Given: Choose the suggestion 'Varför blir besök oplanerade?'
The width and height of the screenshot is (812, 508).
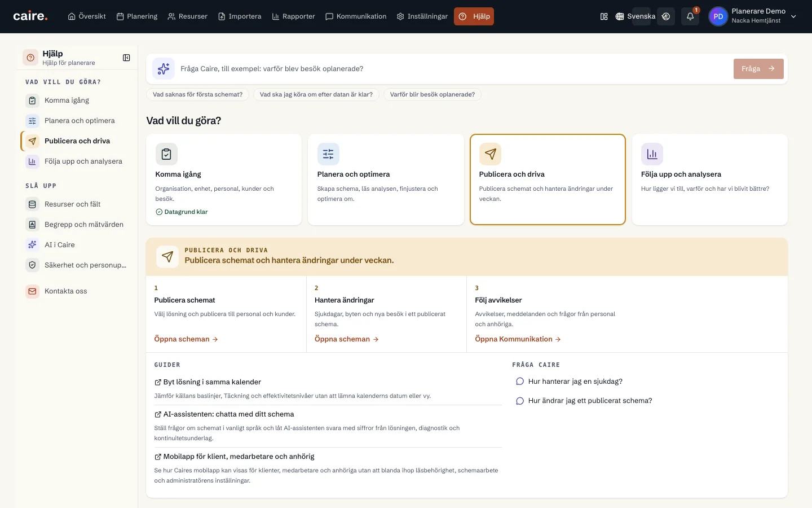Looking at the screenshot, I should click(433, 95).
